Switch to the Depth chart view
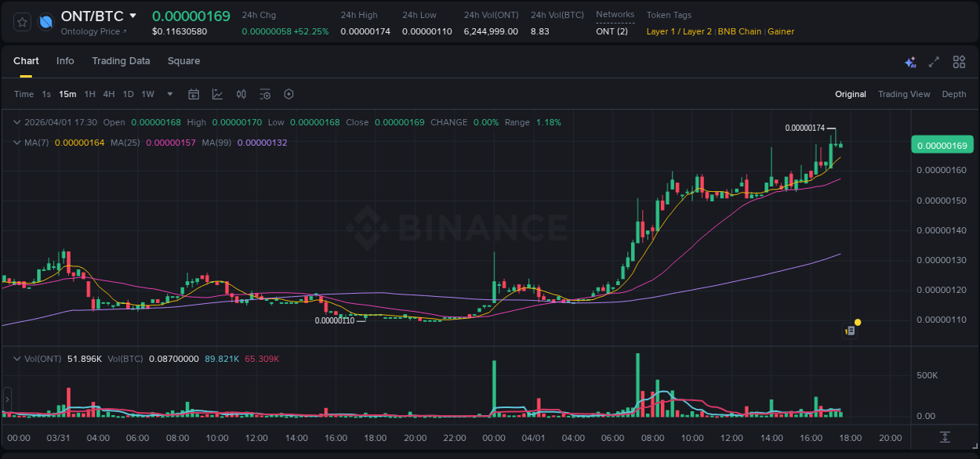The height and width of the screenshot is (459, 980). pyautogui.click(x=954, y=94)
